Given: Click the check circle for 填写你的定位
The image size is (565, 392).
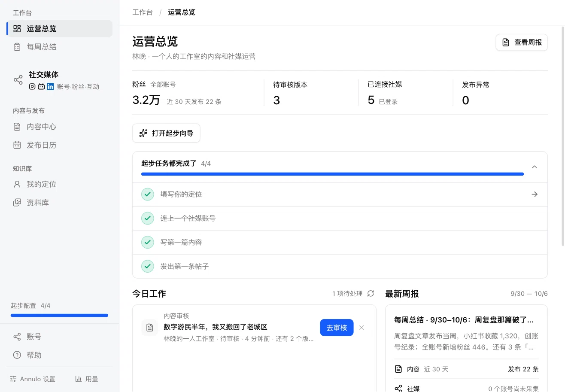Looking at the screenshot, I should point(148,194).
